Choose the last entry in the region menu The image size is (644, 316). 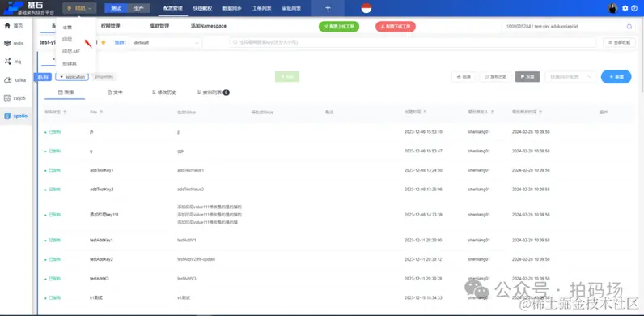point(70,64)
